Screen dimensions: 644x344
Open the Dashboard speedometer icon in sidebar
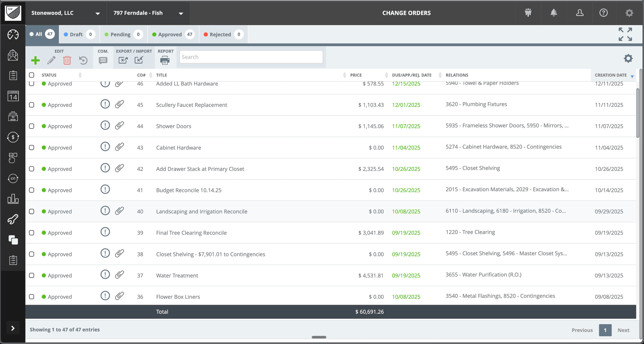pyautogui.click(x=13, y=34)
